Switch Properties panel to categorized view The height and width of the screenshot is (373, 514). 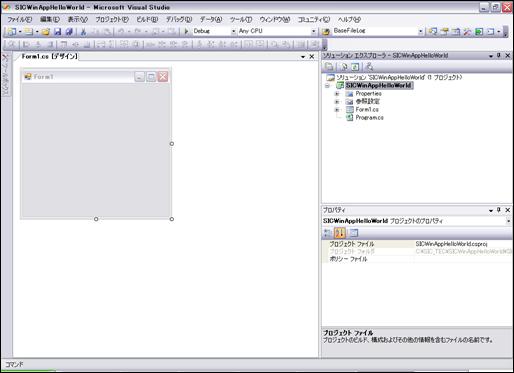(328, 233)
